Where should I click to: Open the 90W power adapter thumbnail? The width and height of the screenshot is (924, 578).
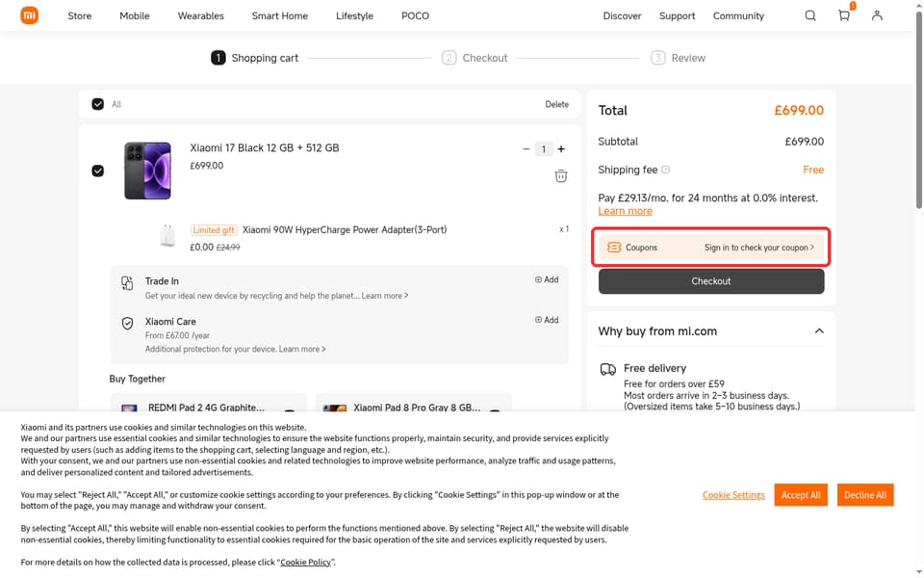coord(167,236)
